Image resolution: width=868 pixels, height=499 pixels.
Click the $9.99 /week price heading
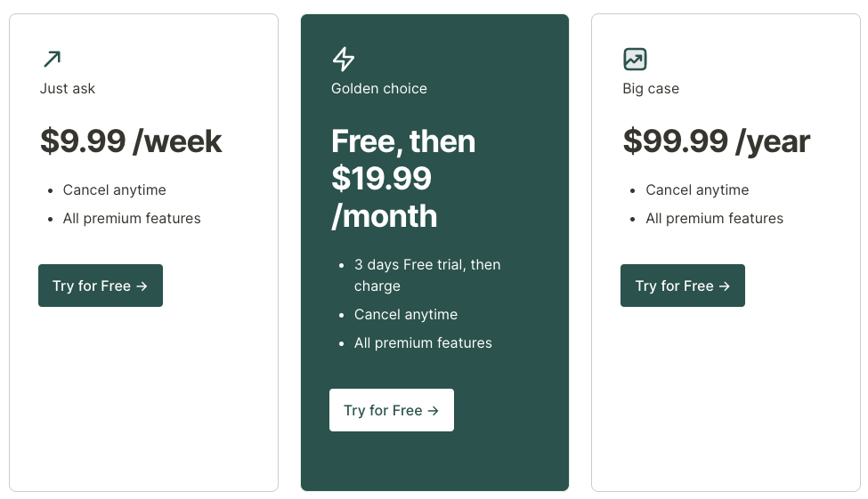click(131, 141)
